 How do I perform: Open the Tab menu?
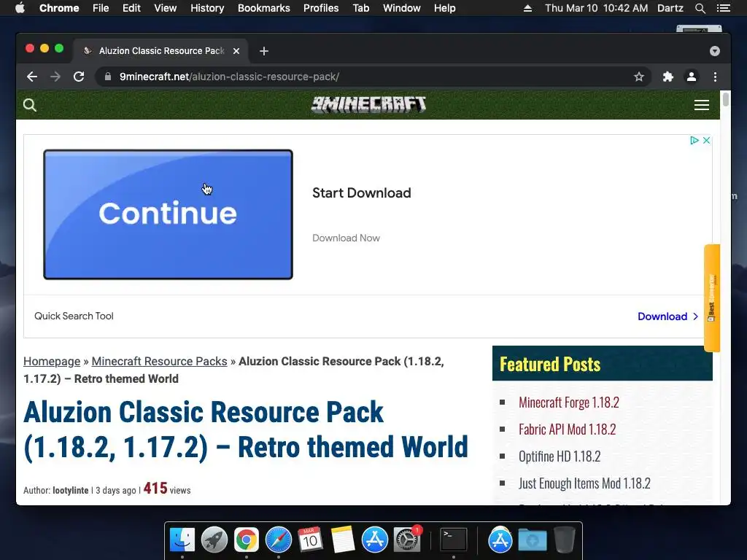point(360,8)
